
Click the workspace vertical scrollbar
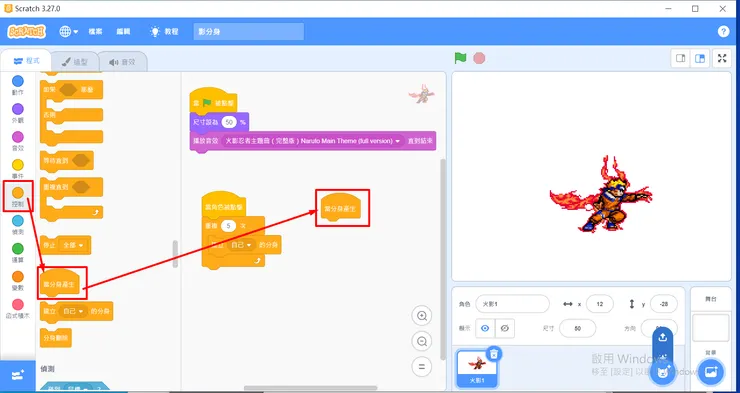[x=443, y=259]
